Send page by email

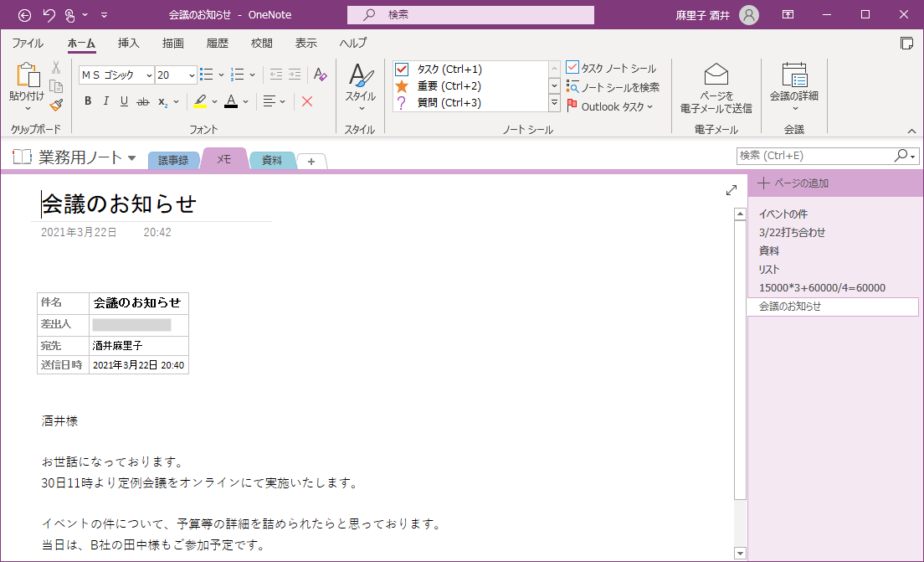[716, 89]
